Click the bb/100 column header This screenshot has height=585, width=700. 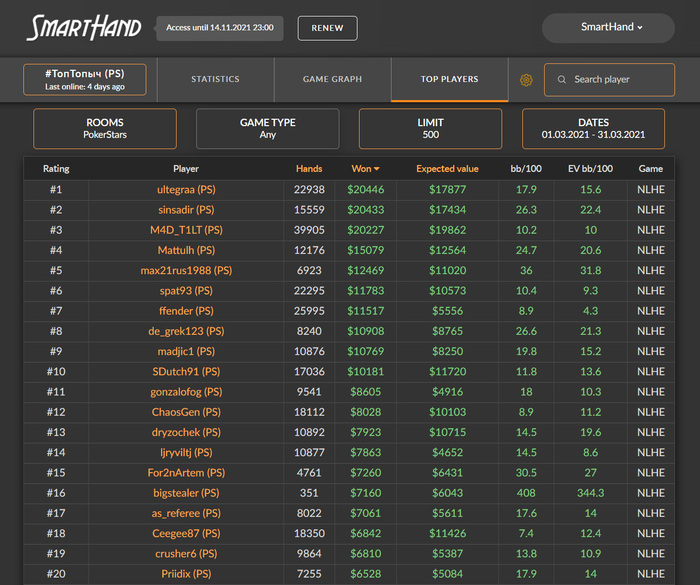[x=526, y=169]
